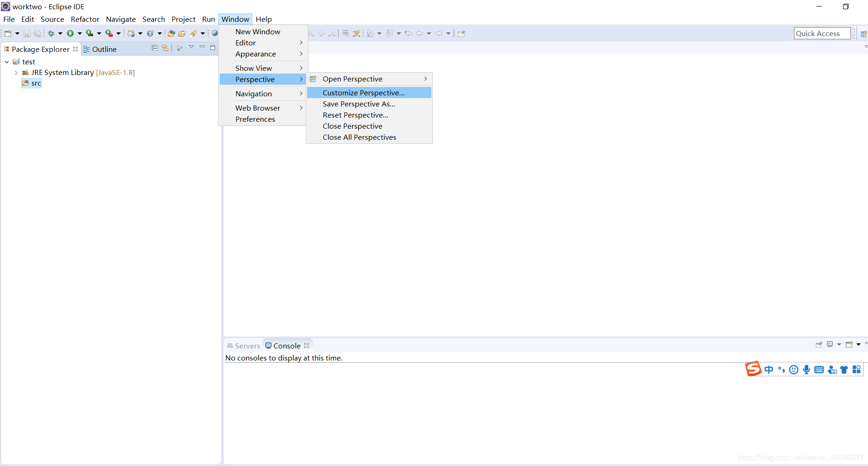Viewport: 868px width, 466px height.
Task: Open the Web Browser submenu
Action: tap(263, 108)
